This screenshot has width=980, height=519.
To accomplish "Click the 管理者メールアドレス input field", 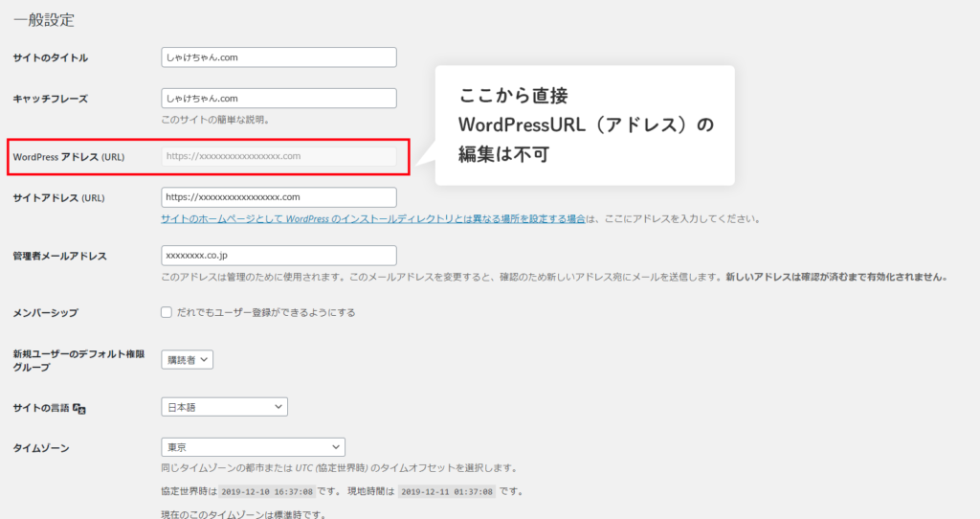I will pos(278,256).
